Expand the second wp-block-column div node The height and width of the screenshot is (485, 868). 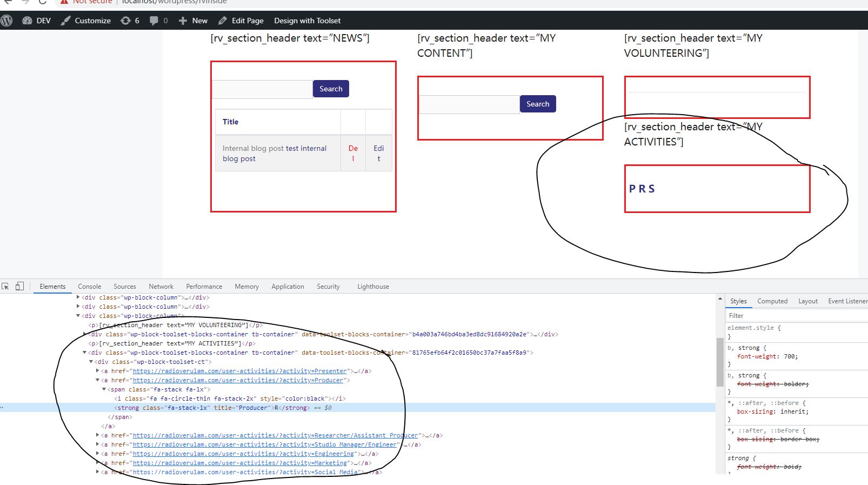78,307
